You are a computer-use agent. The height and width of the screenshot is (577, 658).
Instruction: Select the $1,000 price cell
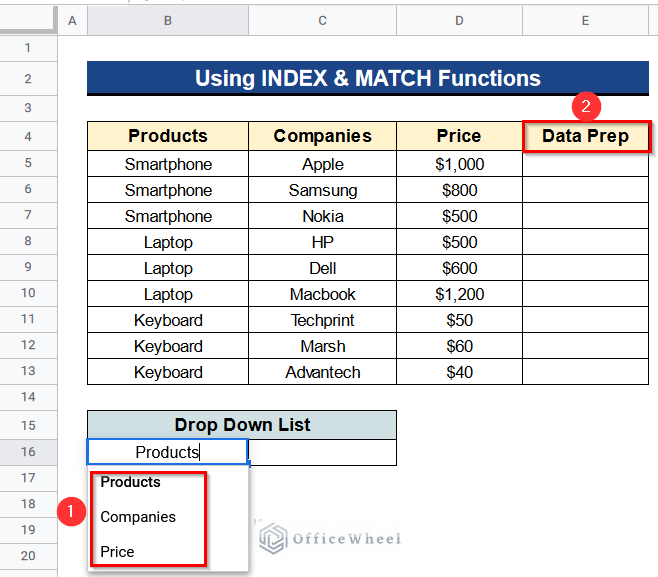pos(460,164)
